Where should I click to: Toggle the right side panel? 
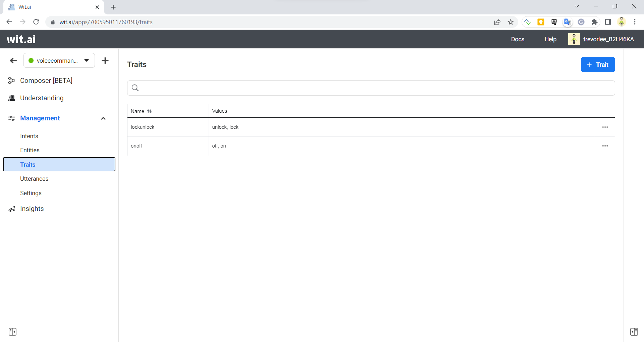coord(634,332)
